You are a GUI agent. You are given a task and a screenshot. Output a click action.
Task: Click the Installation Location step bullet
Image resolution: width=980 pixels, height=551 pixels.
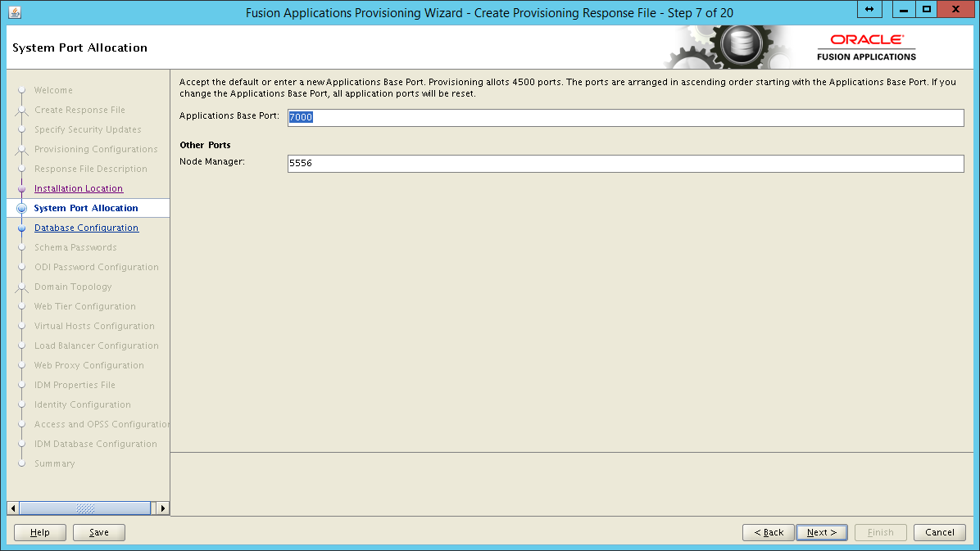22,188
